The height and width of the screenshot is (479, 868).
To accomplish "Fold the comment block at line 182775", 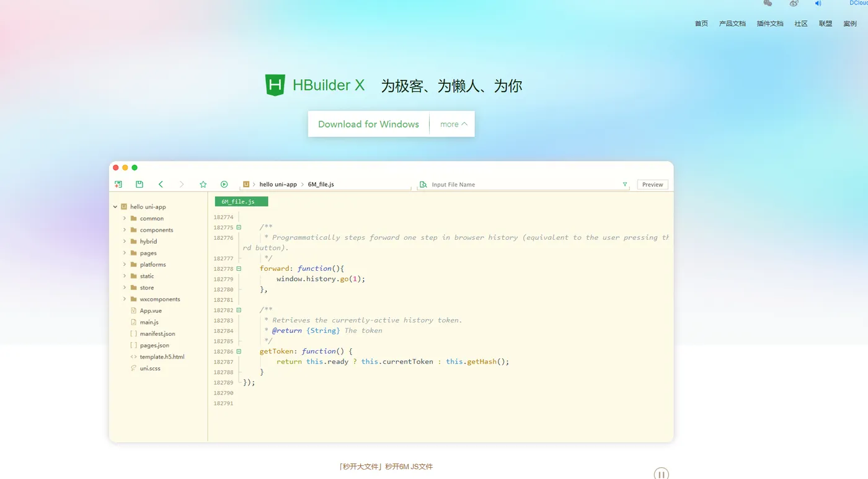I will click(x=239, y=227).
